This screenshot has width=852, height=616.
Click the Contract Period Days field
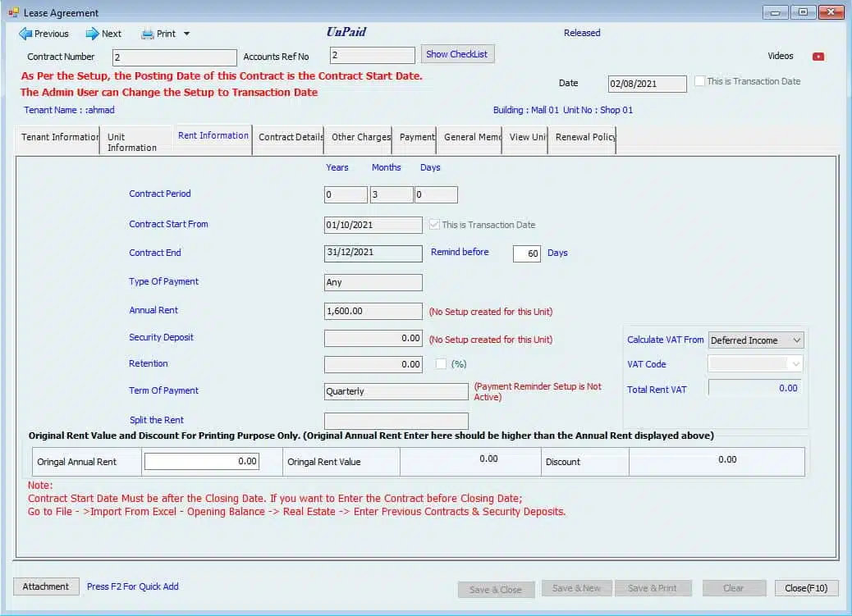tap(437, 194)
